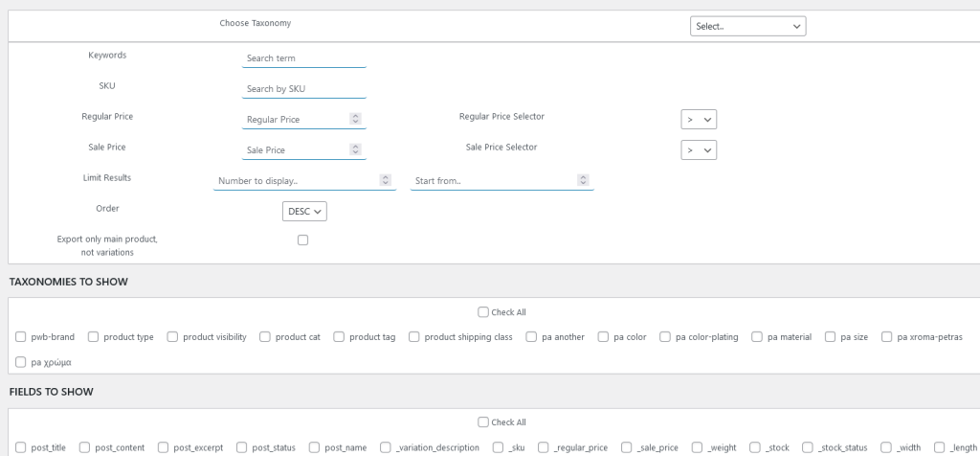Click the Sale Price Selector label
The image size is (980, 456).
(x=501, y=147)
